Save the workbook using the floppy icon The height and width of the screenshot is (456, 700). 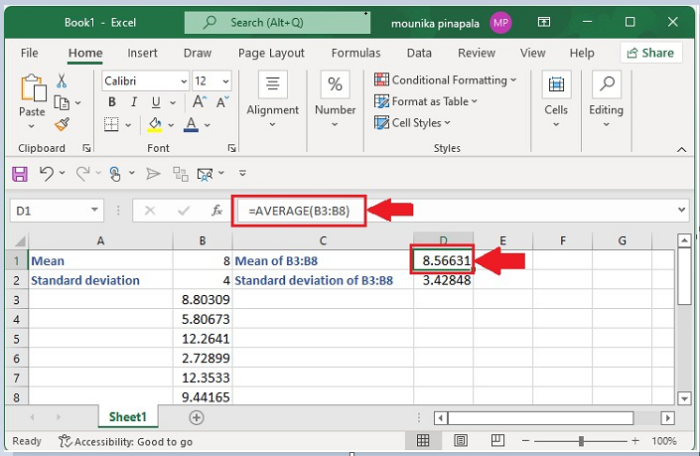(x=20, y=174)
